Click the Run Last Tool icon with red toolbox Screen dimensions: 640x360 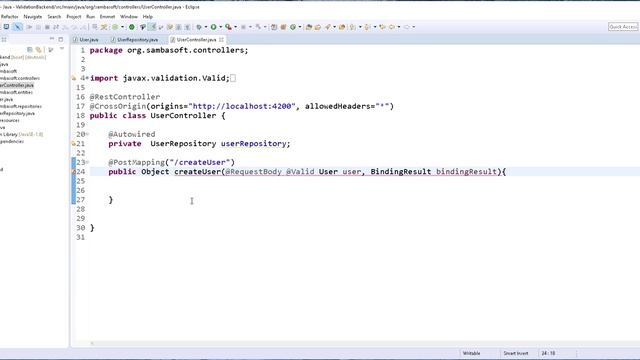point(229,27)
